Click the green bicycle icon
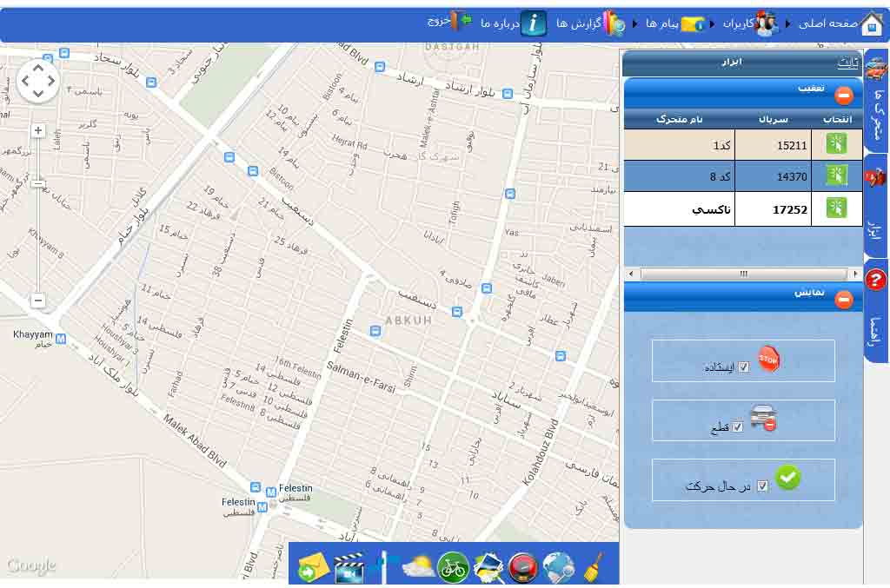This screenshot has height=588, width=890. (x=453, y=568)
